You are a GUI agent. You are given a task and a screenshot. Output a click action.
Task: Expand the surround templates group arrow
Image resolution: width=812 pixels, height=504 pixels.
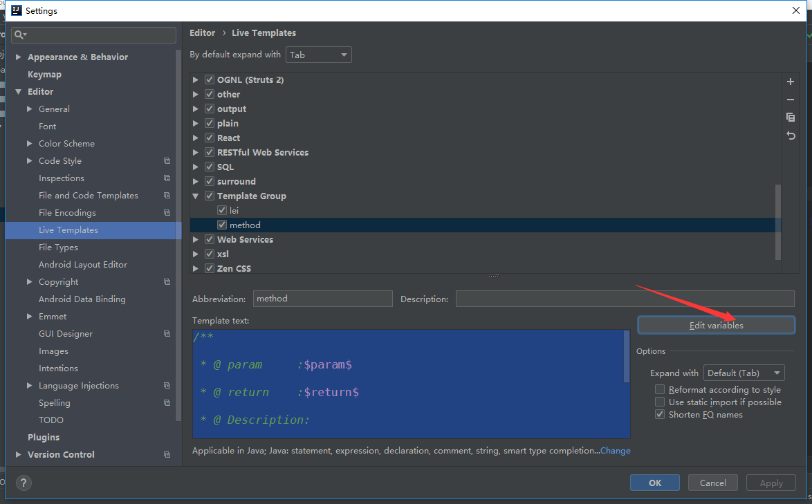(x=196, y=182)
